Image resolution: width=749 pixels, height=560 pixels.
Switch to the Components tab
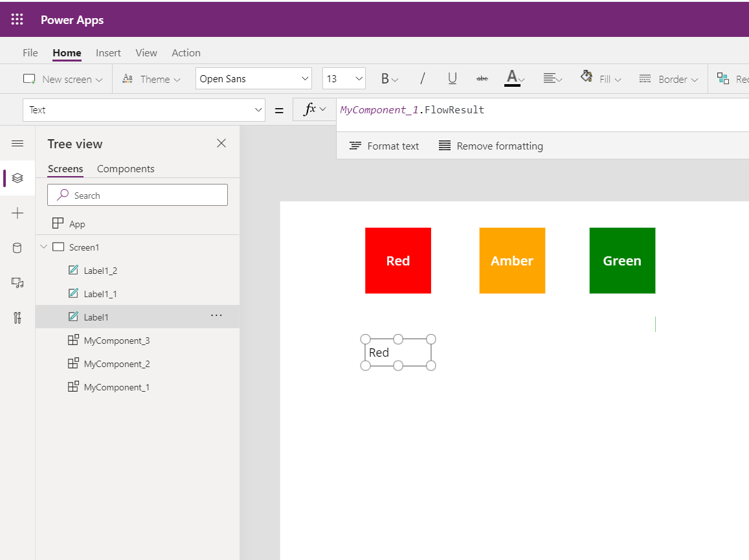(x=126, y=168)
